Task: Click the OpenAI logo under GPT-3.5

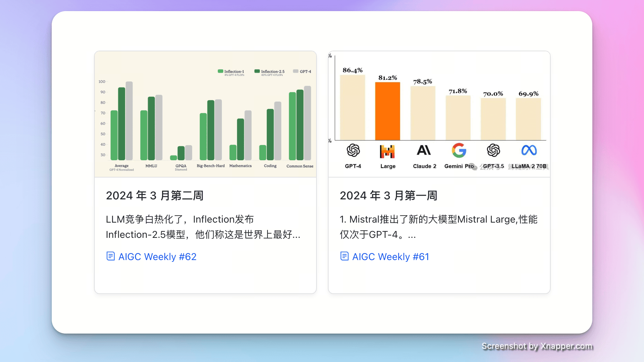Action: click(x=493, y=150)
